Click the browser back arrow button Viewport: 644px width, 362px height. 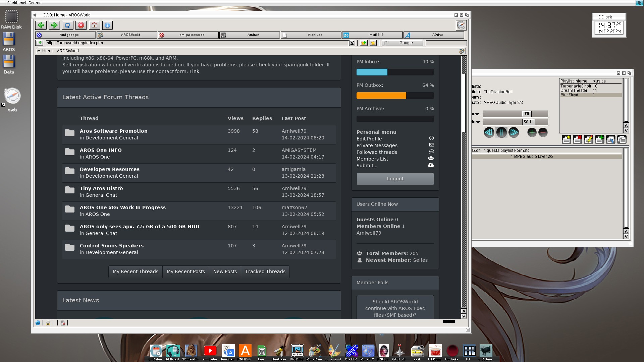[x=41, y=25]
